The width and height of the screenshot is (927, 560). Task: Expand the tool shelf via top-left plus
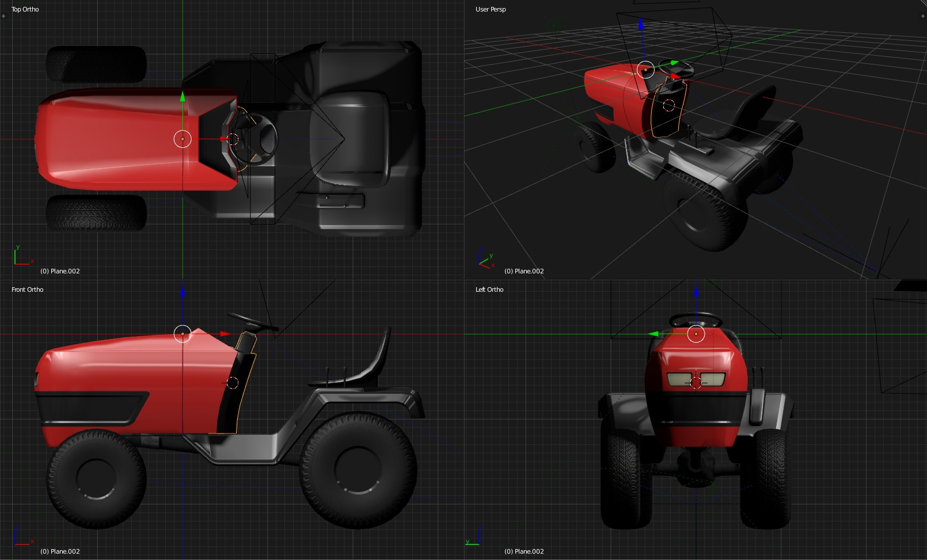pos(3,16)
